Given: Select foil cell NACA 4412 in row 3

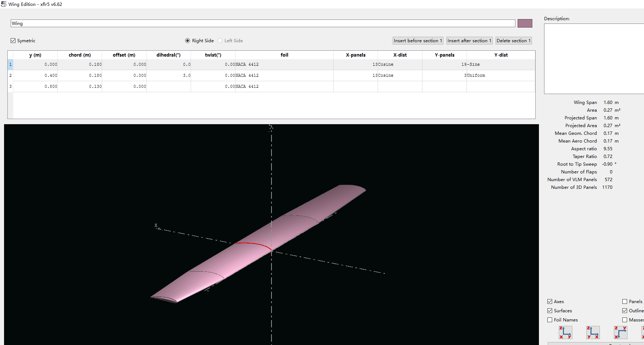Looking at the screenshot, I should coord(284,86).
